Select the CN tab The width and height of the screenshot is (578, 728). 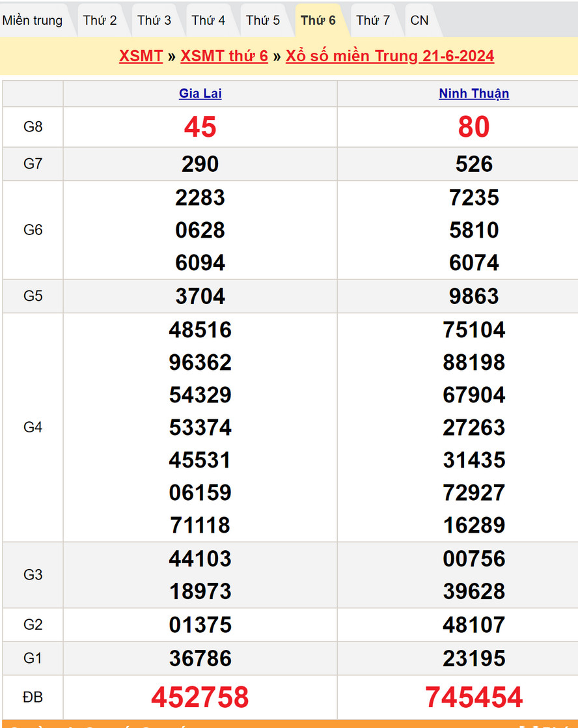[420, 20]
